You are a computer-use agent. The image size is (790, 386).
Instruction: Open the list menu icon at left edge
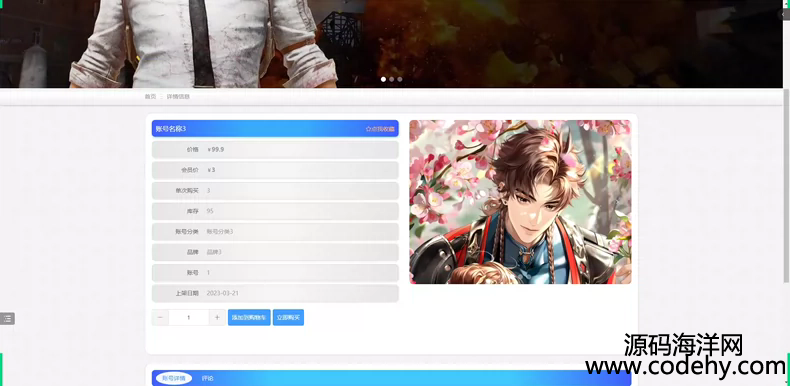(x=7, y=318)
